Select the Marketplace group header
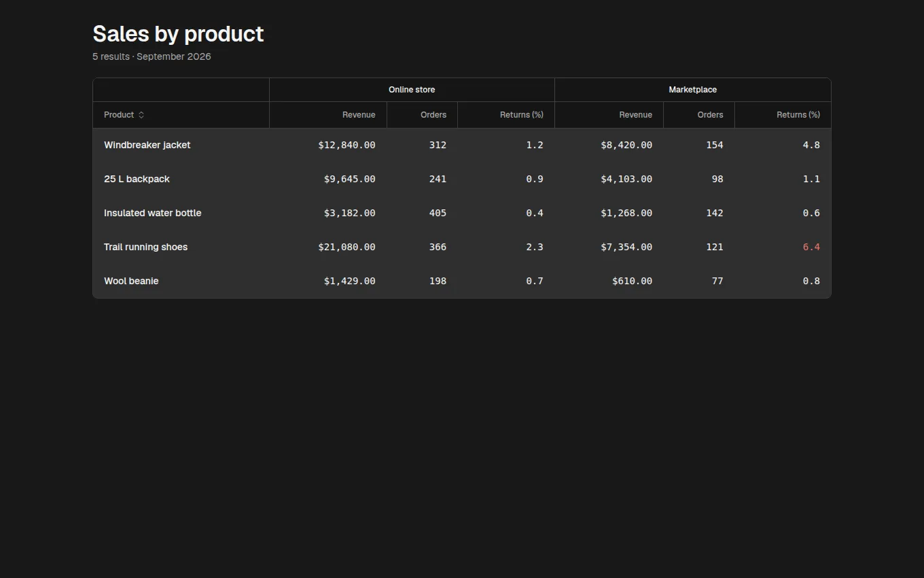The width and height of the screenshot is (924, 578). point(692,90)
